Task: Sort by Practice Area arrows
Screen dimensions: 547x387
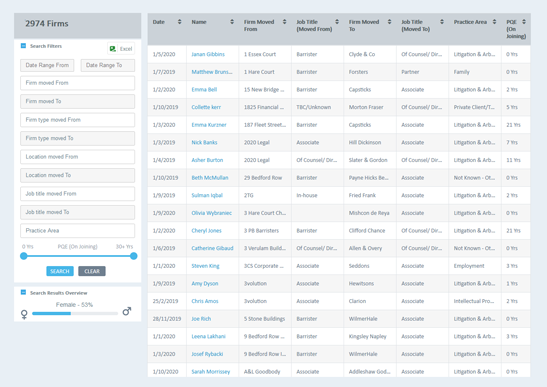Action: (494, 22)
